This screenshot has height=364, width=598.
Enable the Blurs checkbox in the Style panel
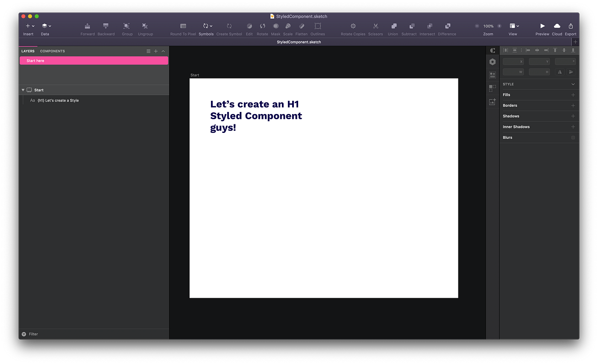(x=573, y=137)
